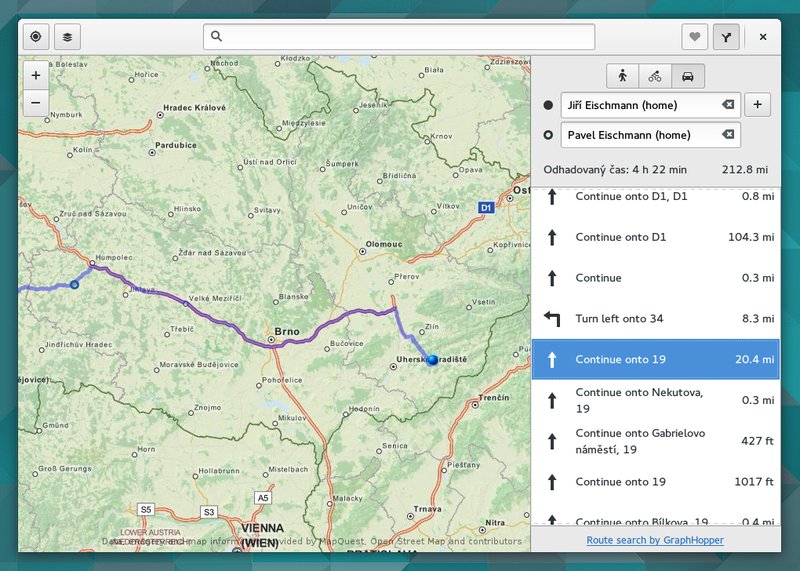Clear the Pavel Eischmann (home) field
The width and height of the screenshot is (800, 571).
pyautogui.click(x=728, y=134)
